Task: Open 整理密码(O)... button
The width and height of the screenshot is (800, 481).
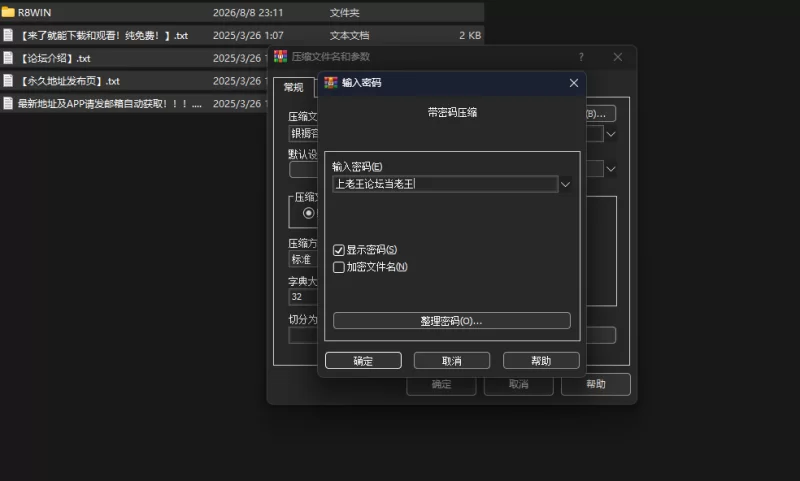Action: click(452, 321)
